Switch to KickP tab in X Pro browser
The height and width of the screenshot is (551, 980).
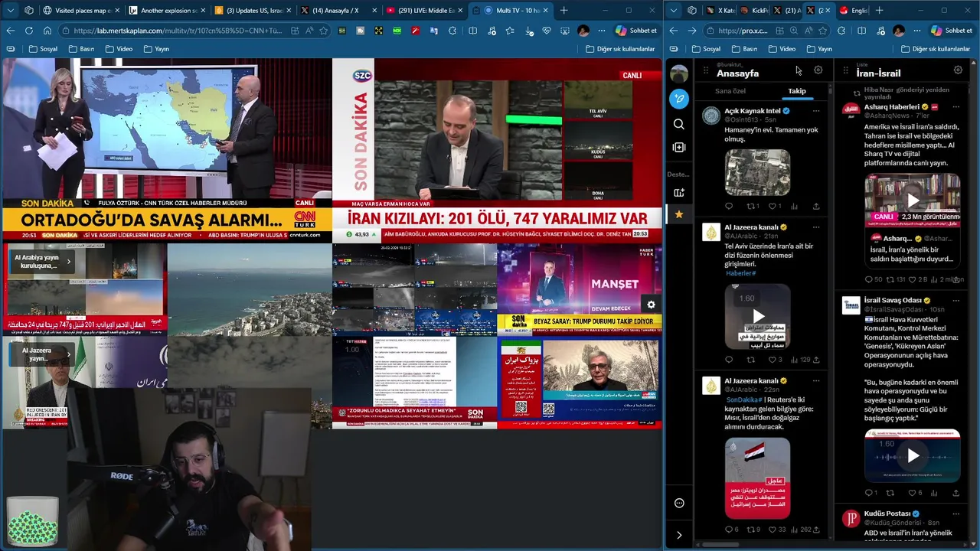pyautogui.click(x=753, y=10)
